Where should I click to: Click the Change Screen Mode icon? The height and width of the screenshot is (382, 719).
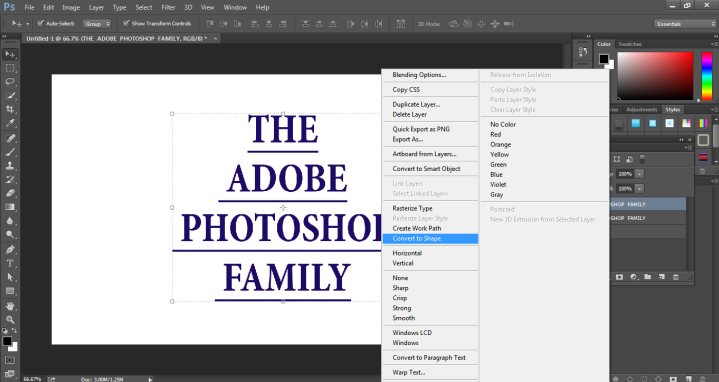pyautogui.click(x=10, y=374)
